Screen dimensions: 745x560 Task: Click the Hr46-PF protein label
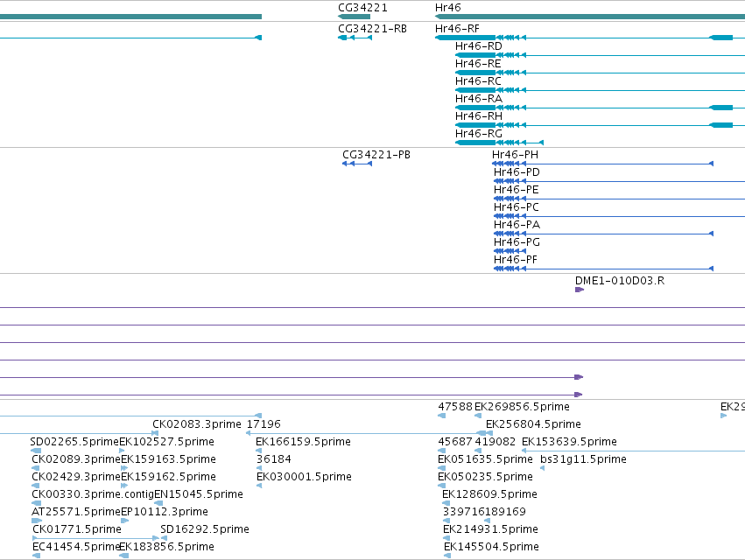point(516,260)
